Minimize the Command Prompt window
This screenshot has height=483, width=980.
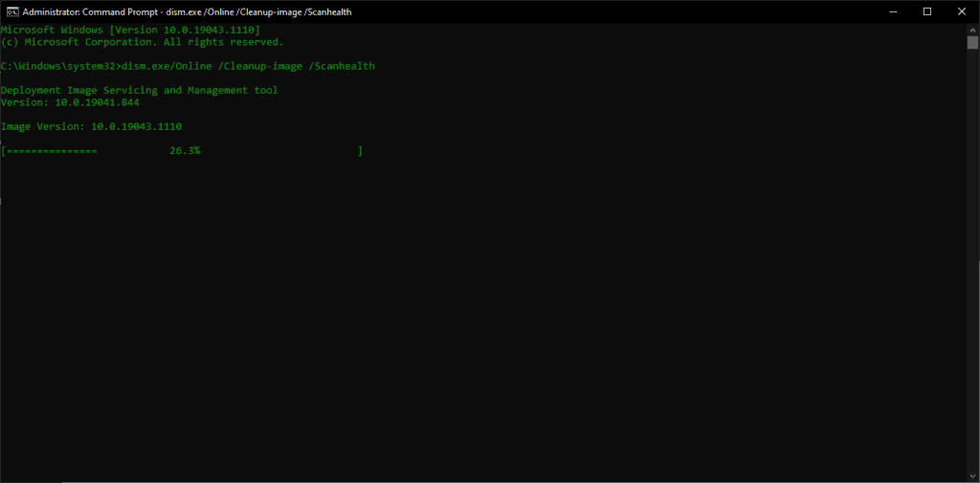(x=893, y=11)
